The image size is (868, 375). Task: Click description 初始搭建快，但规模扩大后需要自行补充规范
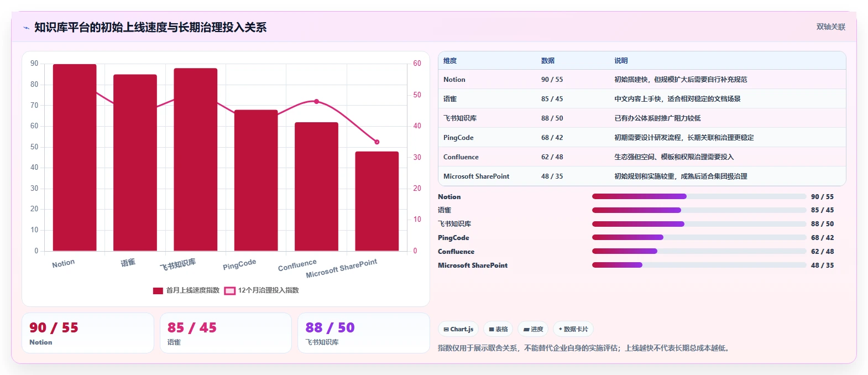681,80
